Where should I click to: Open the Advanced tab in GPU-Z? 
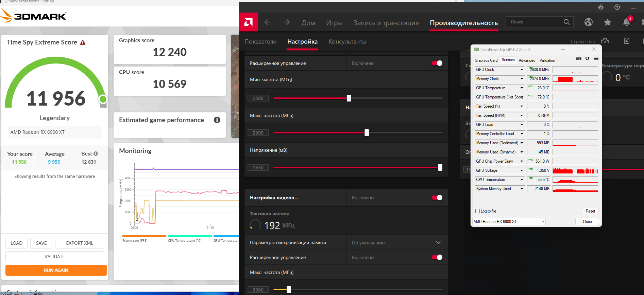(x=527, y=60)
